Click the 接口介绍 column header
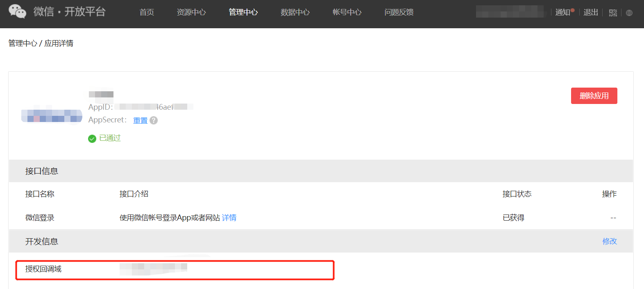This screenshot has height=289, width=644. point(134,194)
